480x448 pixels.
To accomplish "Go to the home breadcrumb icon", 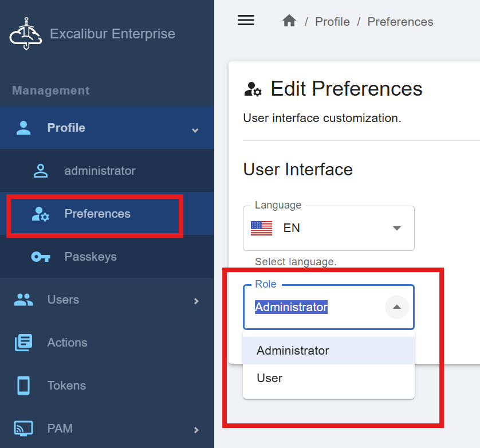I will (x=289, y=21).
